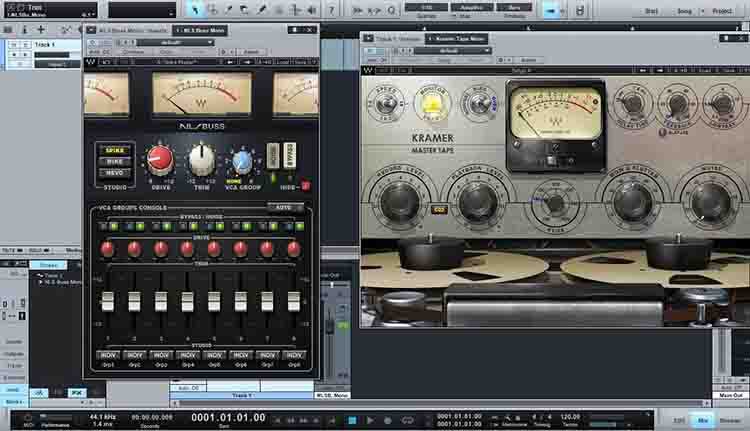Image resolution: width=750 pixels, height=431 pixels.
Task: Open the track inspector info icon
Action: pyautogui.click(x=24, y=30)
